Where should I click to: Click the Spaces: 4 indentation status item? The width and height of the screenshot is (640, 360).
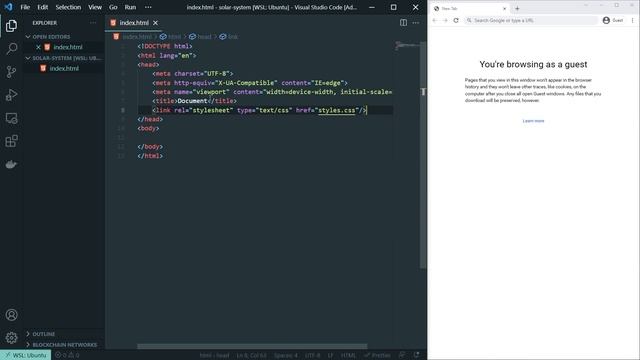[286, 355]
